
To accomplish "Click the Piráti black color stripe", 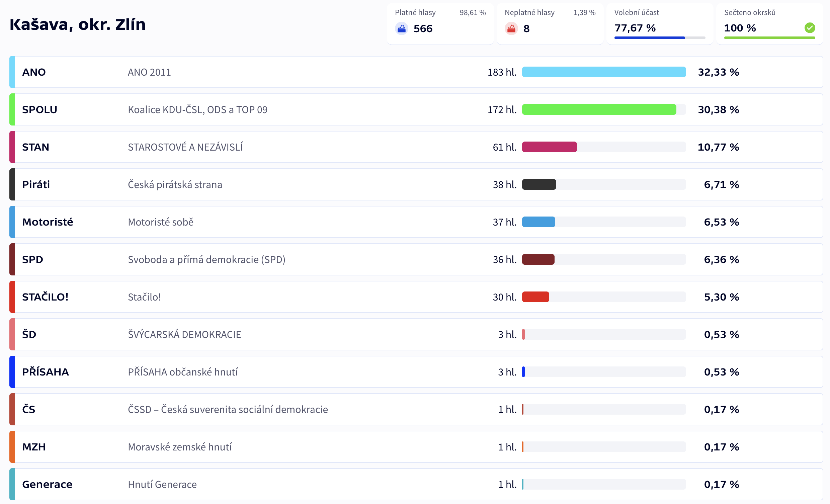I will [x=12, y=184].
